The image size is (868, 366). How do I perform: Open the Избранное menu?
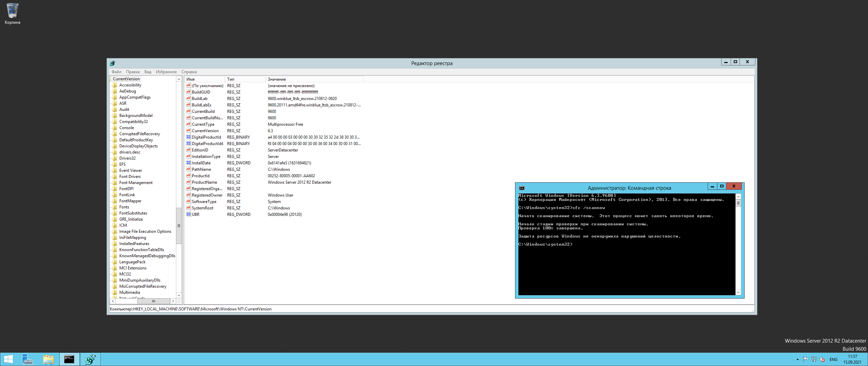(x=166, y=72)
